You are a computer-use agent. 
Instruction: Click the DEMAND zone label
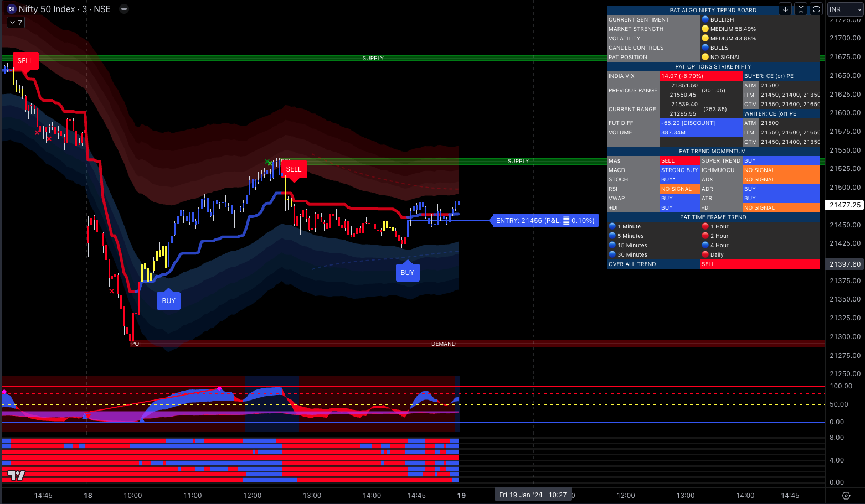(444, 344)
